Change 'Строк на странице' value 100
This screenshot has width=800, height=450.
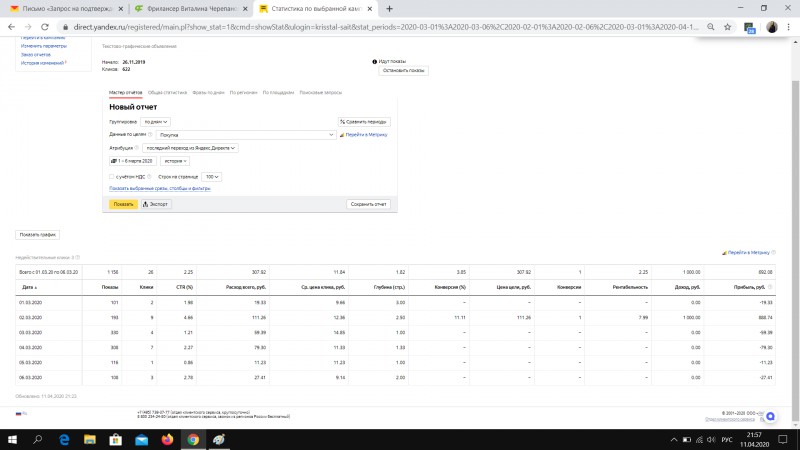point(211,177)
